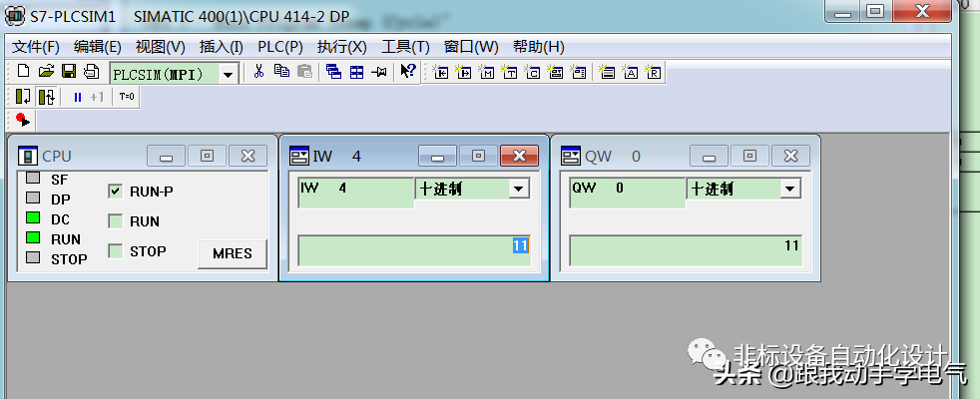Click the CPU sub-window title icon

click(x=28, y=156)
